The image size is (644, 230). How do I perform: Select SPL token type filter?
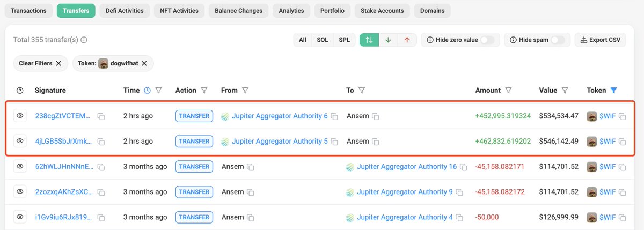click(x=344, y=40)
